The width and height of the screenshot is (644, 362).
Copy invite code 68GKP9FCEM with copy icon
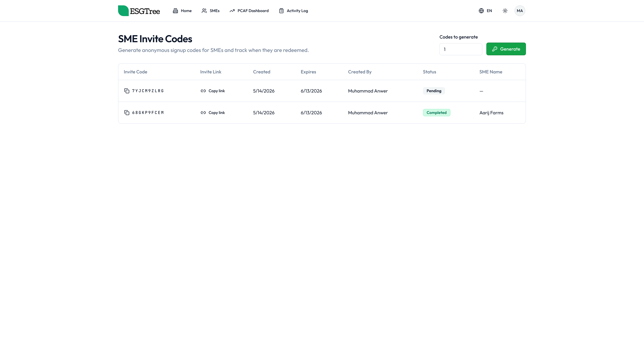click(127, 113)
